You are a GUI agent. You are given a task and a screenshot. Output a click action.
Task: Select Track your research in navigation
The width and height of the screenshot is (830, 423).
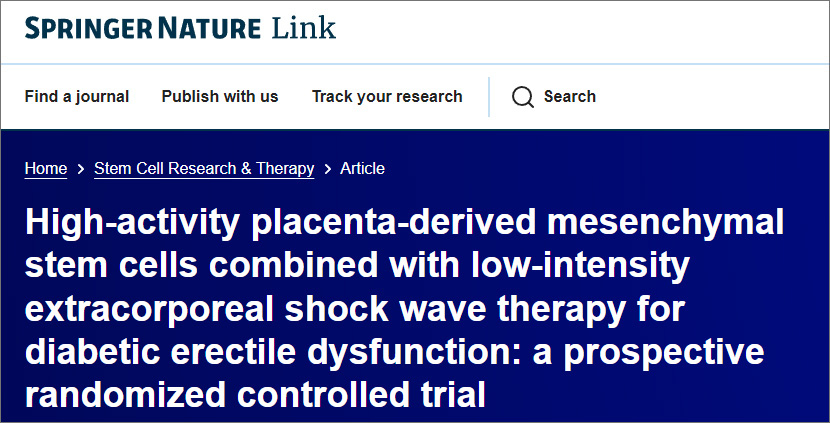[387, 97]
